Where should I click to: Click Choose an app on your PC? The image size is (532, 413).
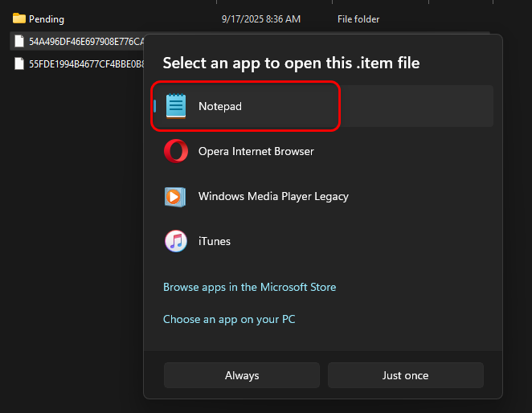pyautogui.click(x=229, y=319)
